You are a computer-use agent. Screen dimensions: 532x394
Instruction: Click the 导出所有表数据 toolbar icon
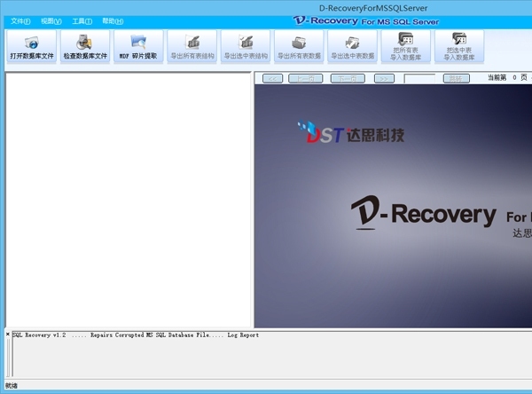coord(299,46)
